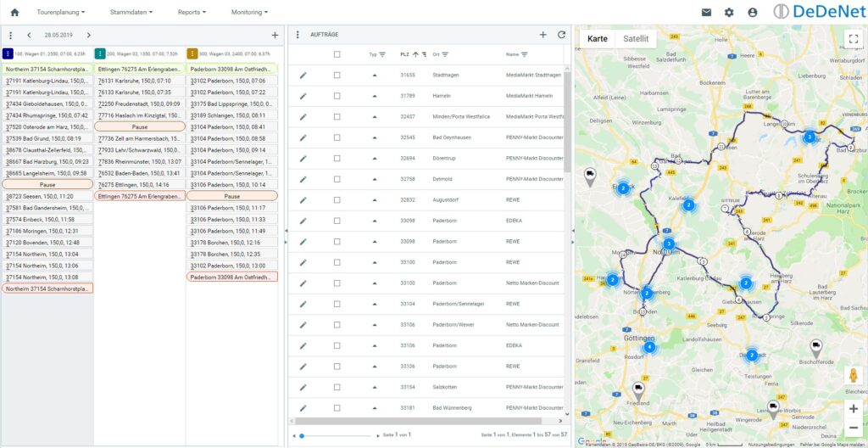The image size is (868, 448).
Task: Check the Bad Oeynhausen order checkbox
Action: pos(337,137)
